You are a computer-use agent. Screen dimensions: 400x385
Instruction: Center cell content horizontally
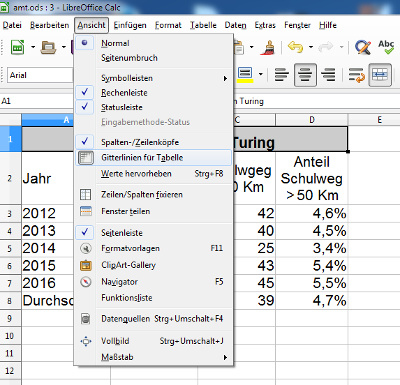coord(305,75)
